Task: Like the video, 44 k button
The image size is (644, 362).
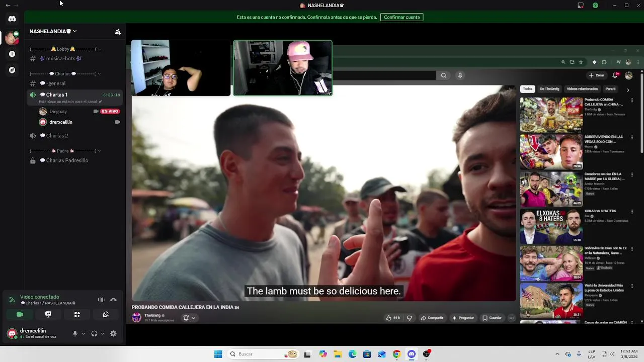Action: coord(393,318)
